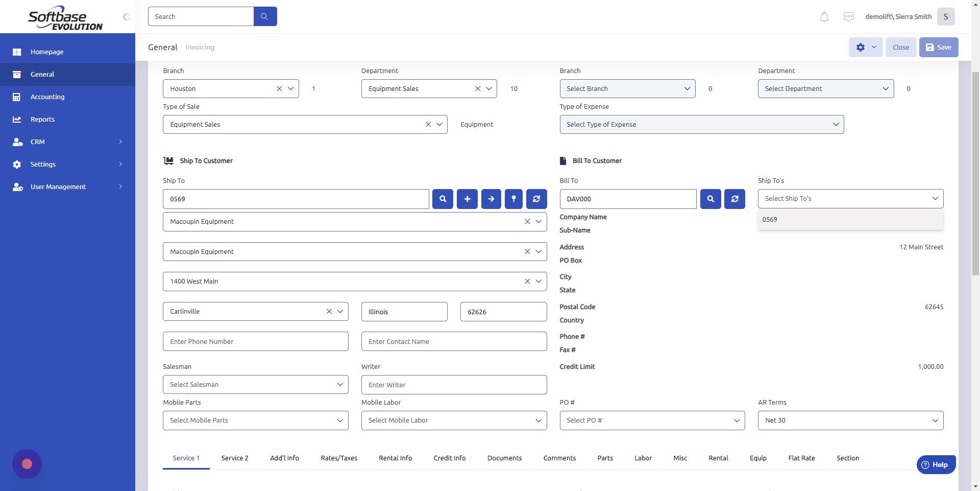Open the Help panel
The width and height of the screenshot is (980, 491).
(936, 464)
